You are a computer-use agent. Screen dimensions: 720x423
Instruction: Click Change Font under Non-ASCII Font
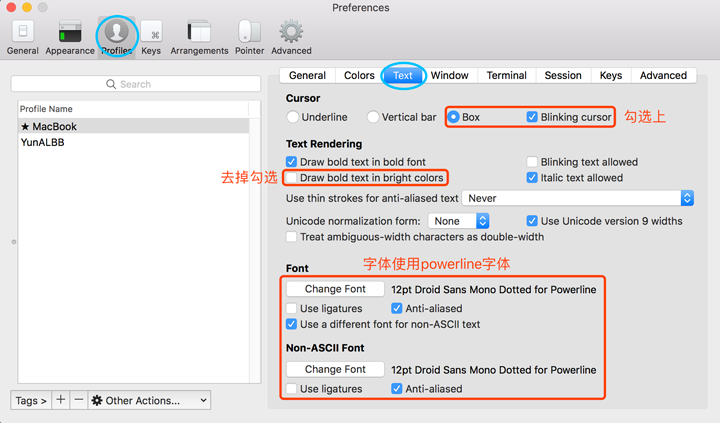[335, 369]
